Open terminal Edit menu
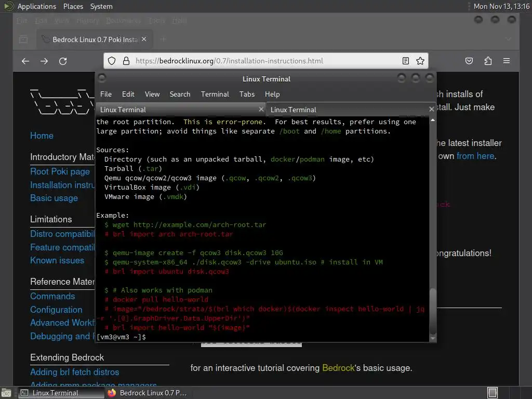 tap(128, 95)
